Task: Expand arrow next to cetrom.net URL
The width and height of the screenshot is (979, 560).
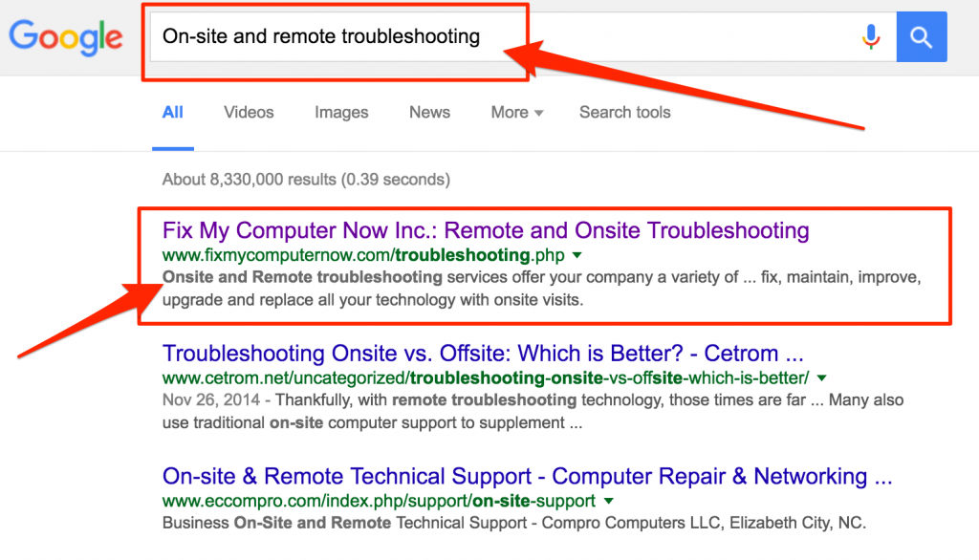Action: click(x=822, y=378)
